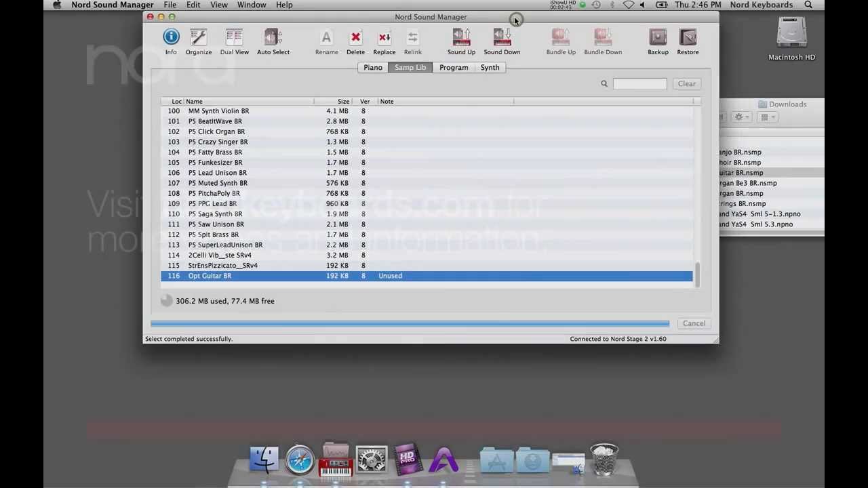Select row P5 Fatty Brass BR
This screenshot has width=868, height=488.
[x=427, y=152]
